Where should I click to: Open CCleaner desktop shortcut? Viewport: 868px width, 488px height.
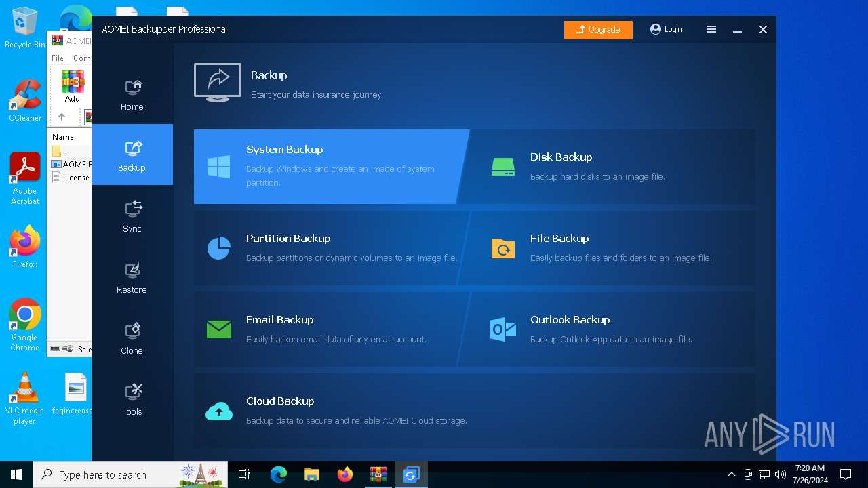(25, 100)
